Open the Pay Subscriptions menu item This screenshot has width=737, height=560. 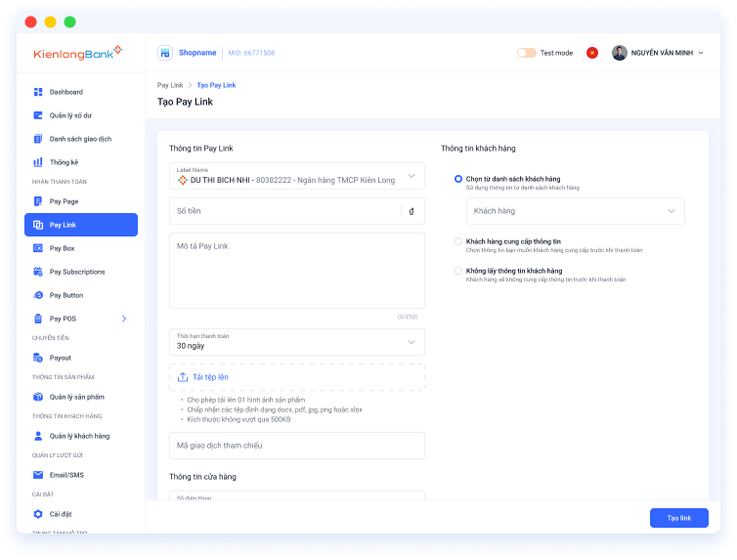point(81,272)
